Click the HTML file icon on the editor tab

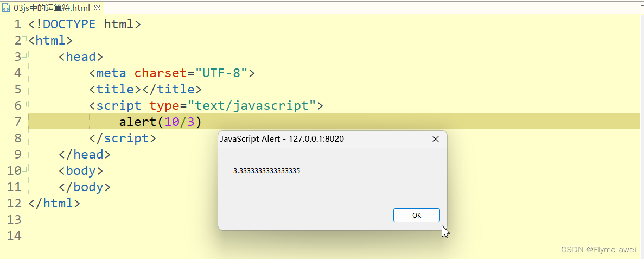tap(7, 8)
